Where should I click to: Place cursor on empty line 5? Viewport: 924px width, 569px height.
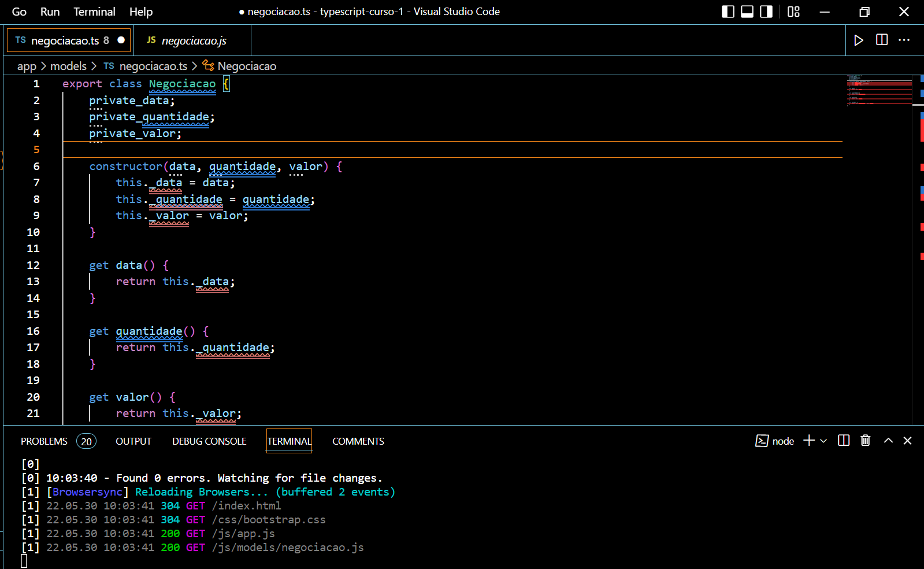click(x=452, y=150)
